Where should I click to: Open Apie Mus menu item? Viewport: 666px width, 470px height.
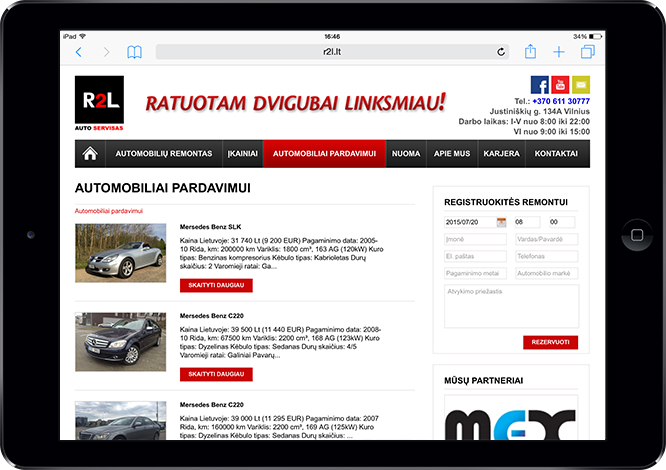[x=452, y=154]
